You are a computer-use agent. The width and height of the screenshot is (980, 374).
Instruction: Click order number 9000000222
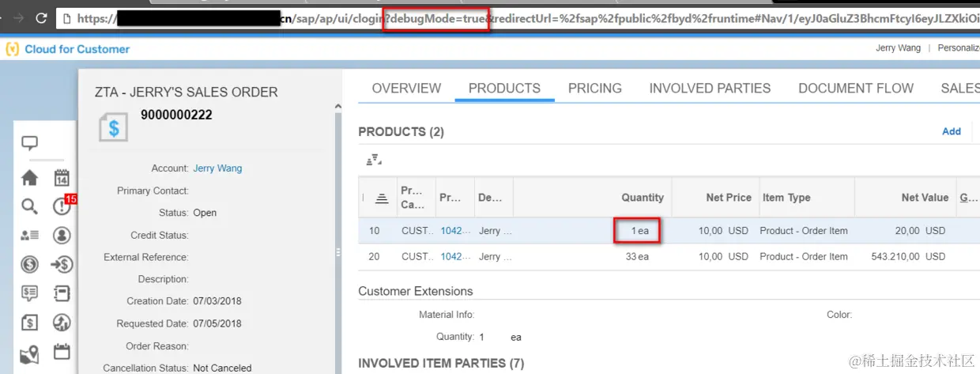tap(176, 115)
